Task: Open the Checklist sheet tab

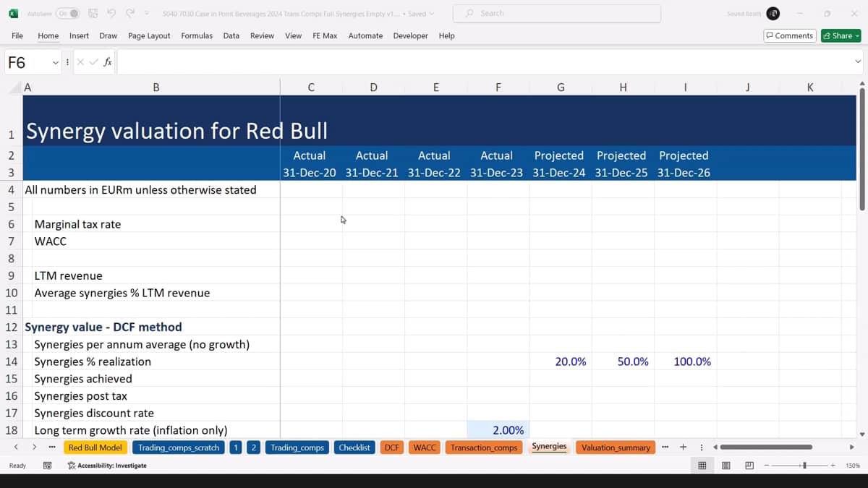Action: [x=354, y=448]
